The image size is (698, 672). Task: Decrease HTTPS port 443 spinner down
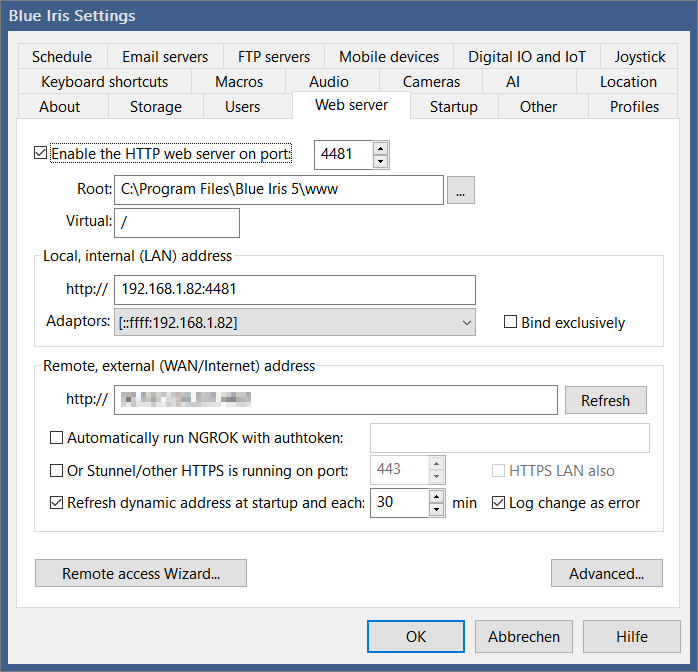(x=436, y=476)
